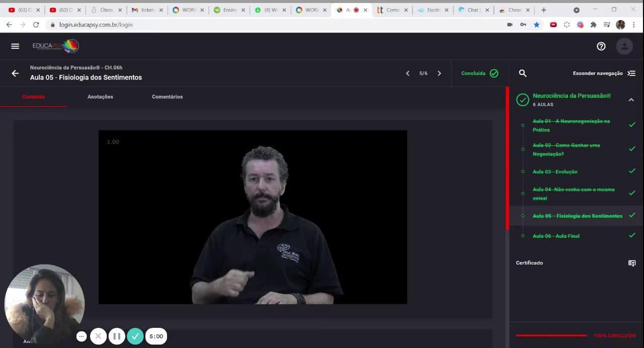Open Aula 06 - Aula Final
644x348 pixels.
pyautogui.click(x=556, y=236)
